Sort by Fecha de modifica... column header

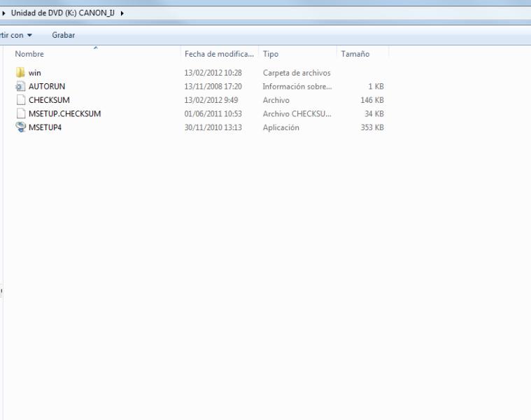(x=219, y=54)
